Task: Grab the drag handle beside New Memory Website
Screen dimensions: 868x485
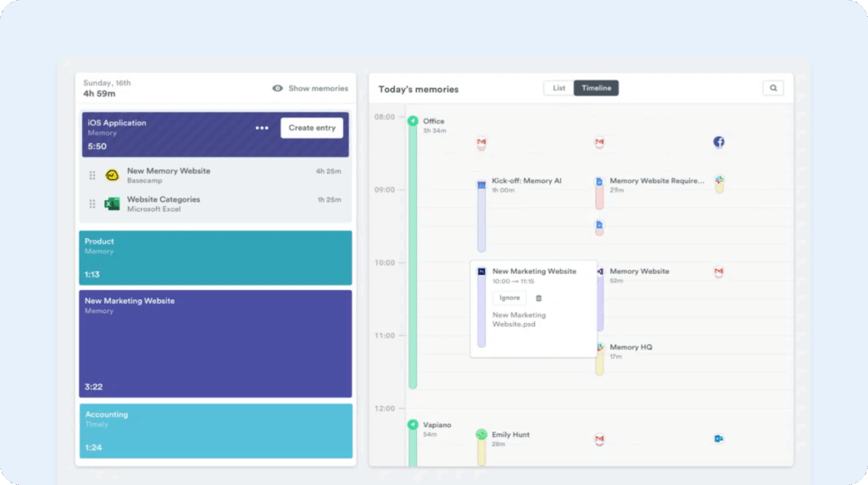Action: [x=92, y=175]
